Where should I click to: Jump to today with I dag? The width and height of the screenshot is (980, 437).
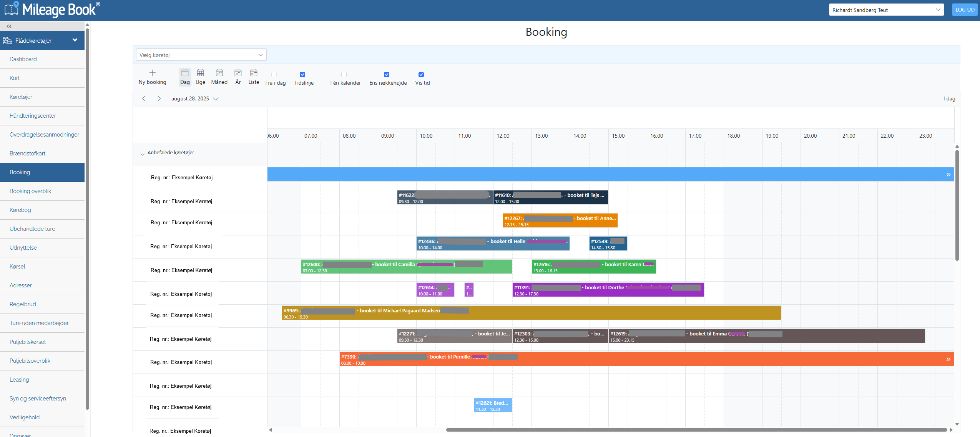pos(949,98)
